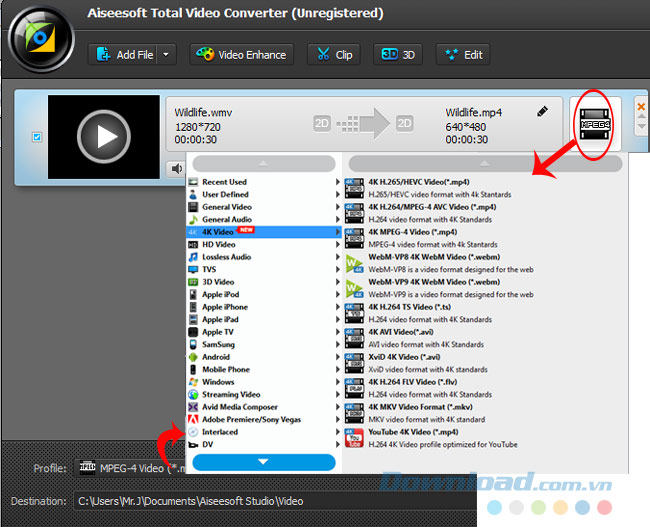Screen dimensions: 650x527
Task: Uncheck the Wildlife.wmv file checkbox
Action: [37, 137]
